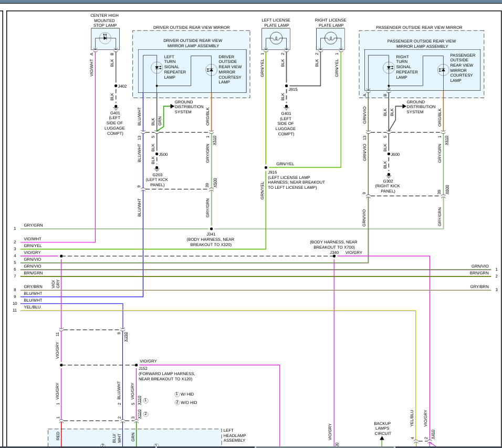The height and width of the screenshot is (448, 502).
Task: Click the W/ HID legend text
Action: coord(187,394)
